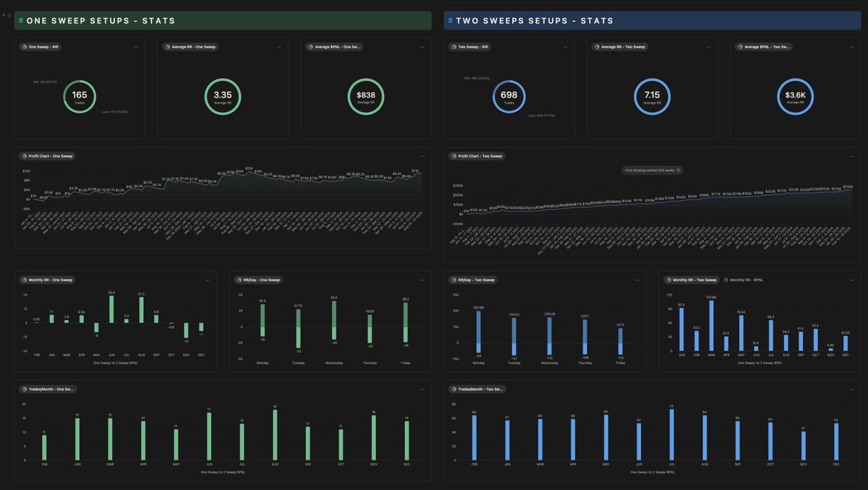
Task: Click the green icon in One Sweep Setups heading
Action: point(21,21)
